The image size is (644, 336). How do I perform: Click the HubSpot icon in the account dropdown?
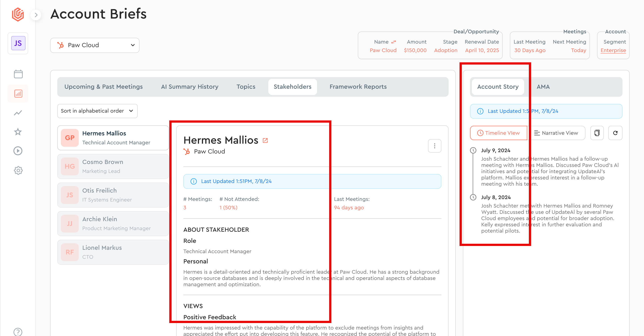[x=60, y=45]
